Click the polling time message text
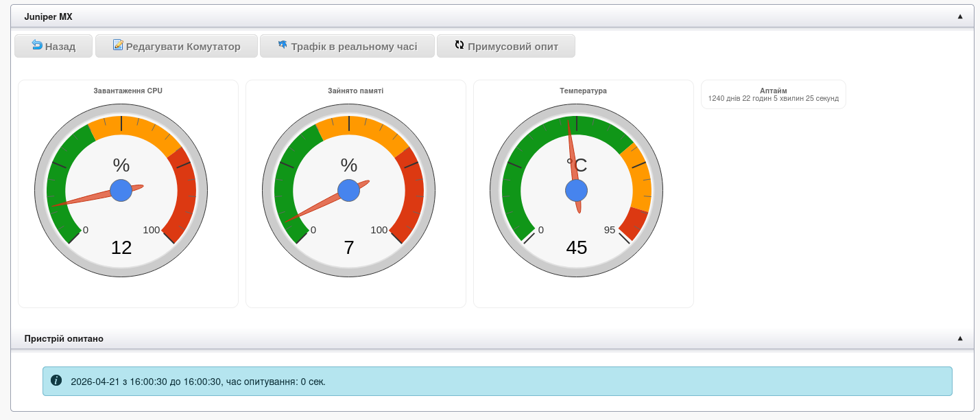The height and width of the screenshot is (420, 980). click(198, 382)
